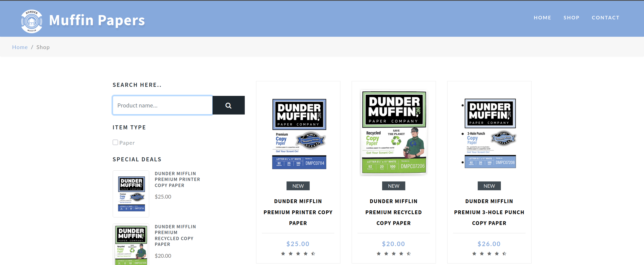Focus the Product name search field

click(x=163, y=105)
